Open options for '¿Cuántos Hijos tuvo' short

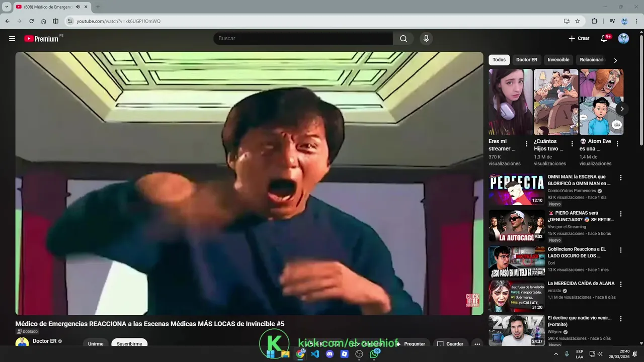(572, 144)
